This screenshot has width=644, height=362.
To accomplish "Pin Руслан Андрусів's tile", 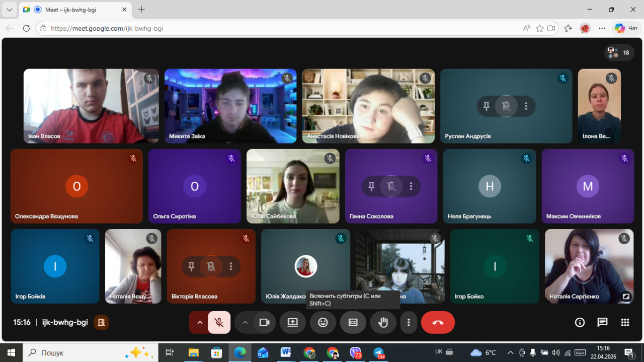I will (486, 106).
